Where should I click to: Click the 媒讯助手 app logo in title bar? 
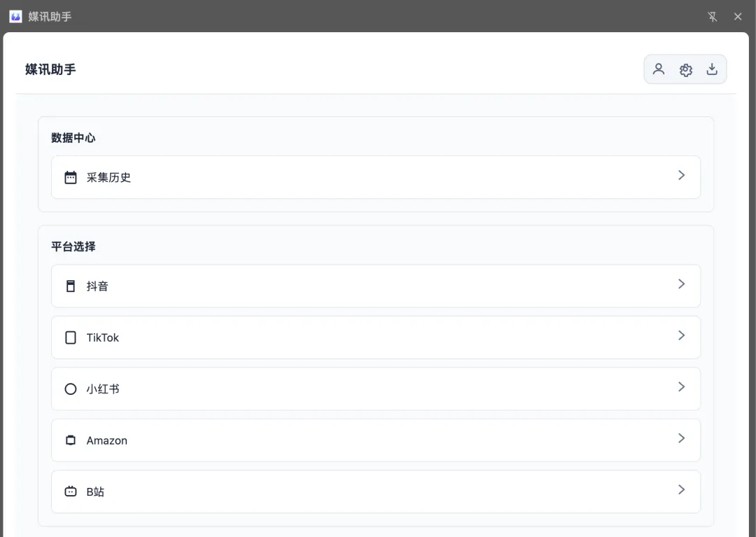(x=15, y=16)
